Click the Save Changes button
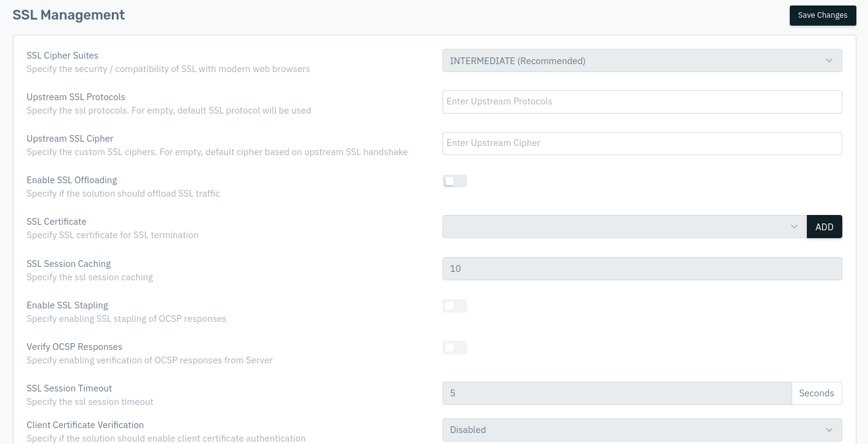 822,15
